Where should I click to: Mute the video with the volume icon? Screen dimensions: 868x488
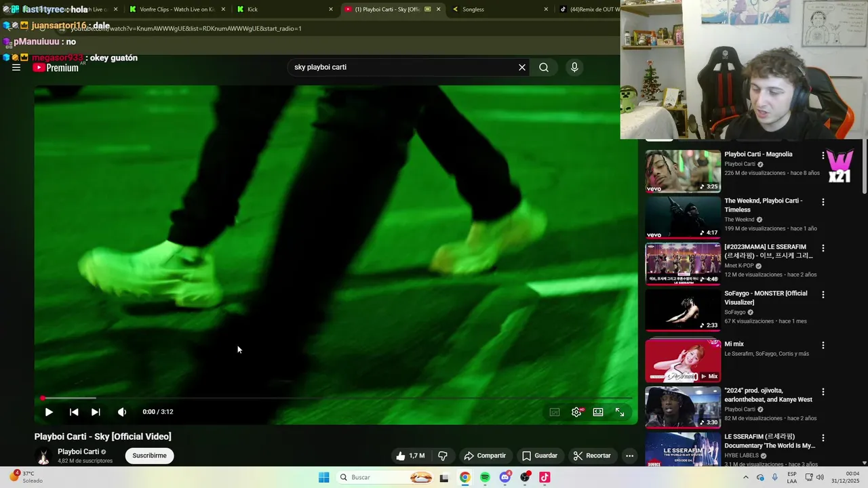(x=122, y=412)
